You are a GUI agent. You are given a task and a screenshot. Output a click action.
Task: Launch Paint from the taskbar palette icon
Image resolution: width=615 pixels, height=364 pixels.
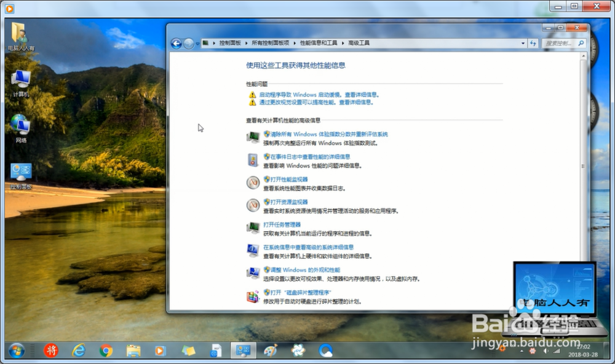click(271, 350)
